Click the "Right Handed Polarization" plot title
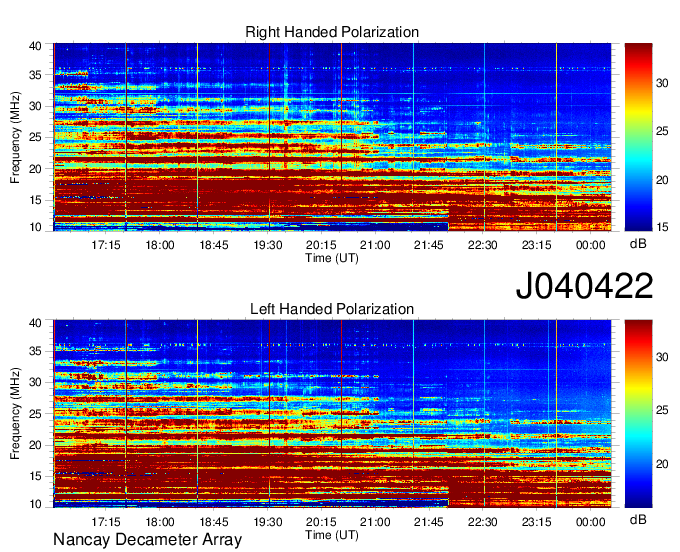Viewport: 680px width, 552px height. [x=332, y=32]
